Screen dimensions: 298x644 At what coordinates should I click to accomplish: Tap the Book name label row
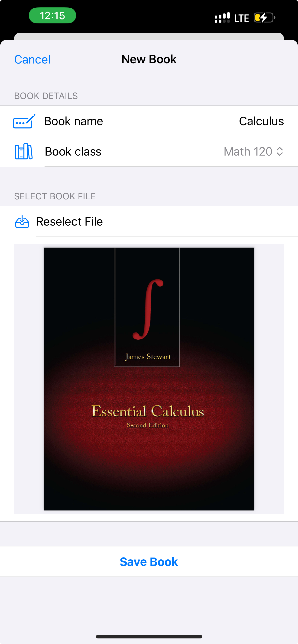click(x=149, y=121)
